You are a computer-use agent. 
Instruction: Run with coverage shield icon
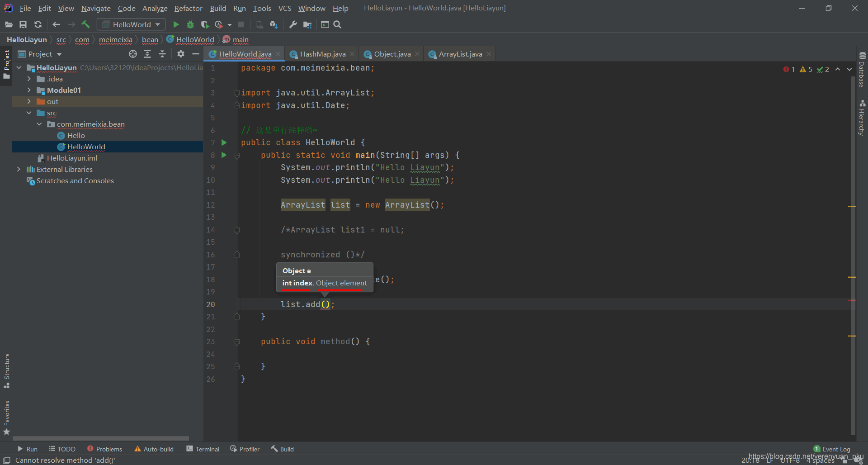click(205, 24)
